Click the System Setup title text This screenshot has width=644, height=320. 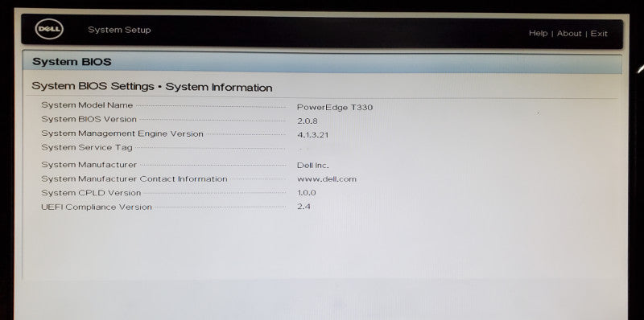tap(119, 30)
